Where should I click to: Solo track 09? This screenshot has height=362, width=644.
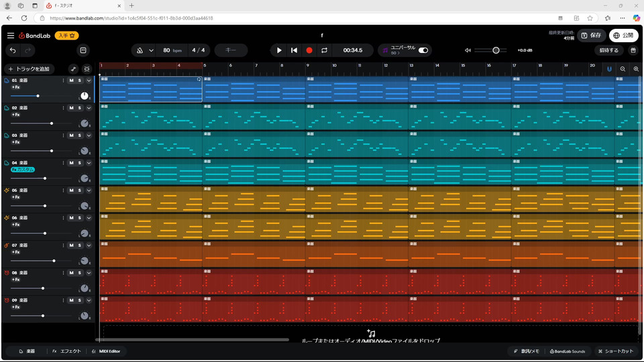click(x=80, y=300)
